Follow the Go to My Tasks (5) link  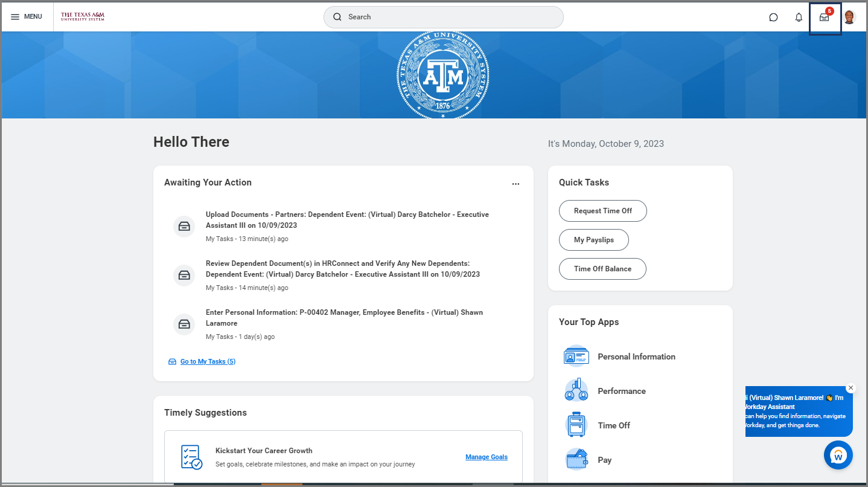point(208,361)
